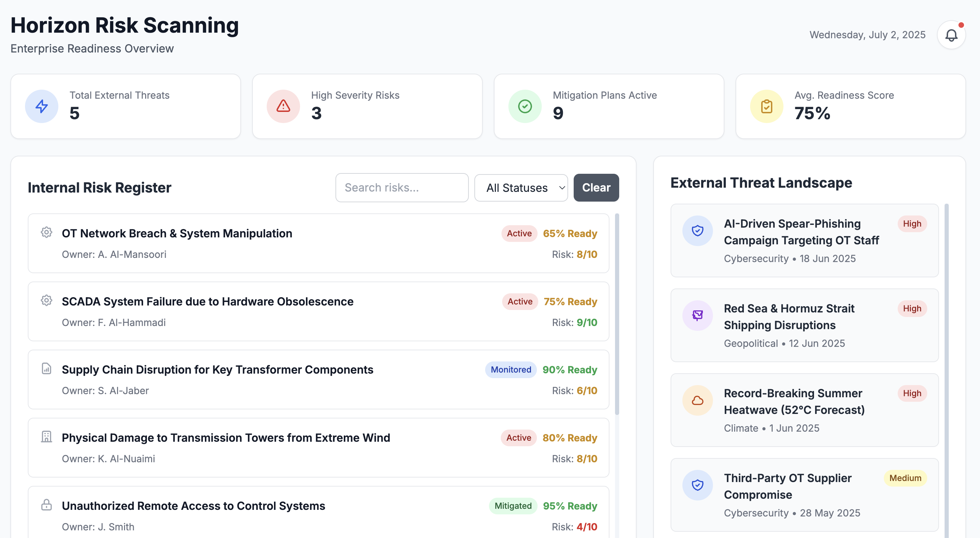Click Mitigated badge on Unauthorized Remote Access row
Screen dimensions: 980x538
513,506
